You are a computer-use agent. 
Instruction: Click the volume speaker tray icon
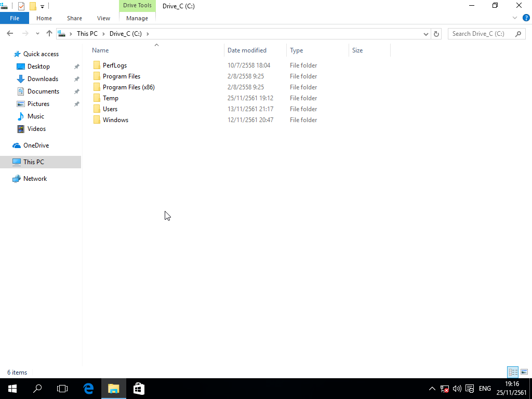457,389
